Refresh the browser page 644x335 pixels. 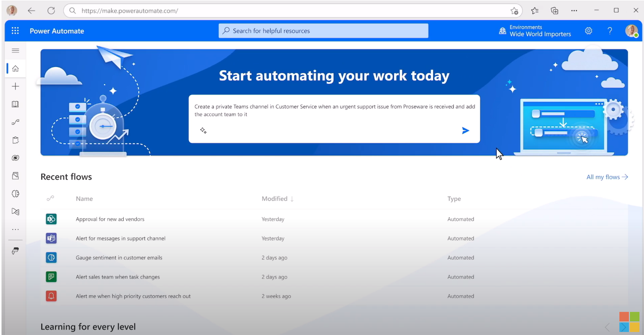pos(51,11)
